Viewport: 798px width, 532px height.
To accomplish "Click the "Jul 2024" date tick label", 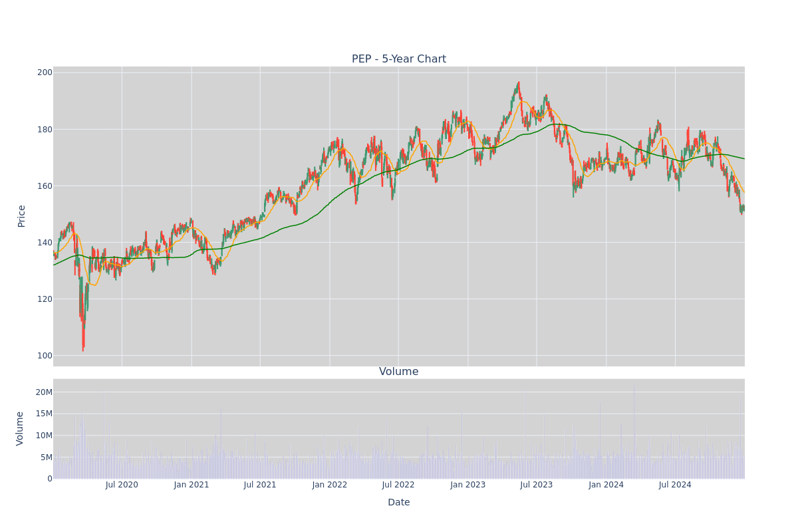I will point(675,485).
